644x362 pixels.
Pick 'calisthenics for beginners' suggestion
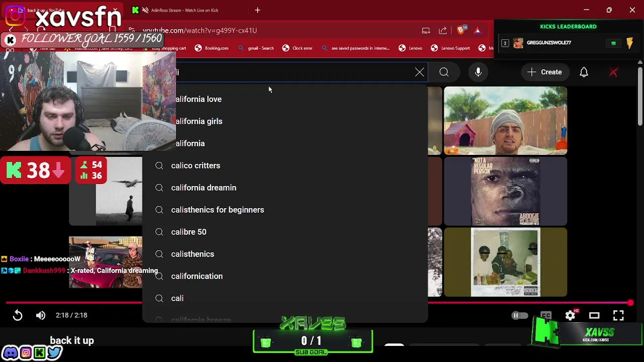click(285, 210)
